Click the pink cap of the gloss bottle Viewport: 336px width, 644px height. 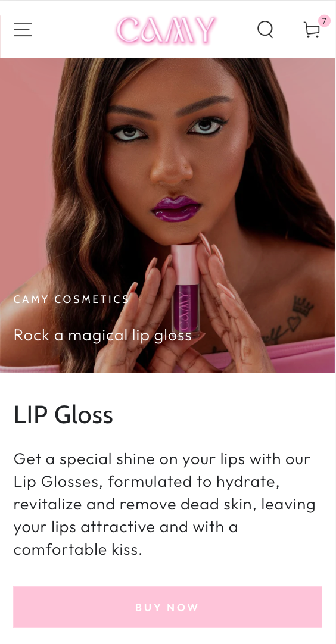(x=185, y=264)
